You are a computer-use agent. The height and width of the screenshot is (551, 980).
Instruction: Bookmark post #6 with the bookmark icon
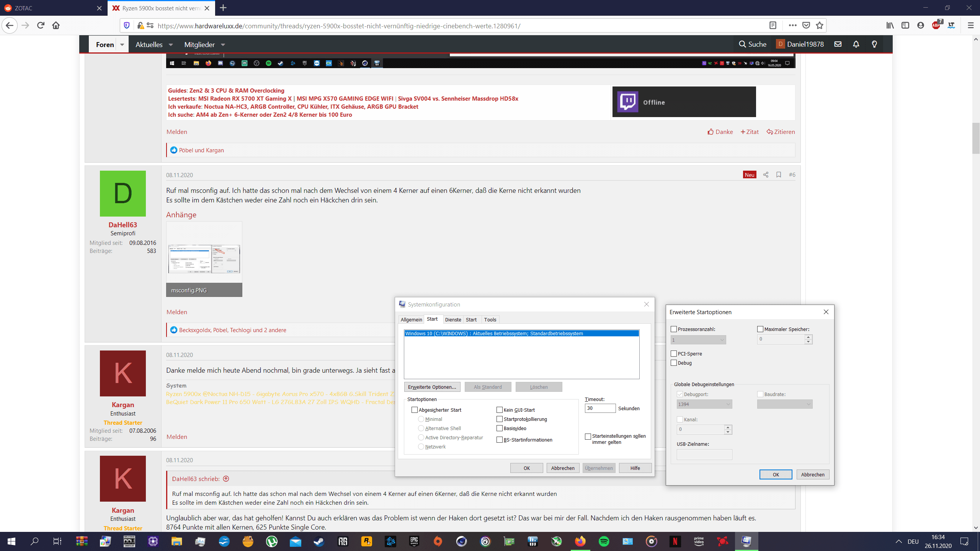coord(779,175)
